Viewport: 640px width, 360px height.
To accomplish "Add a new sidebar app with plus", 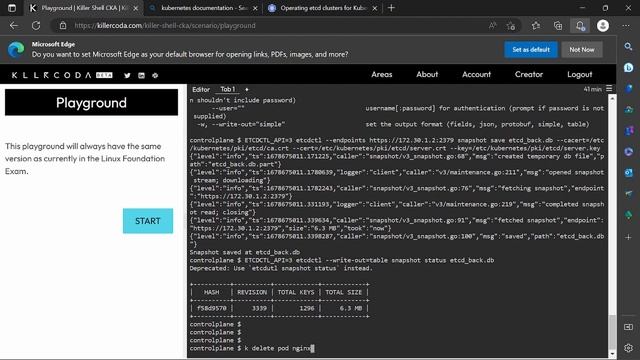I will tap(629, 237).
